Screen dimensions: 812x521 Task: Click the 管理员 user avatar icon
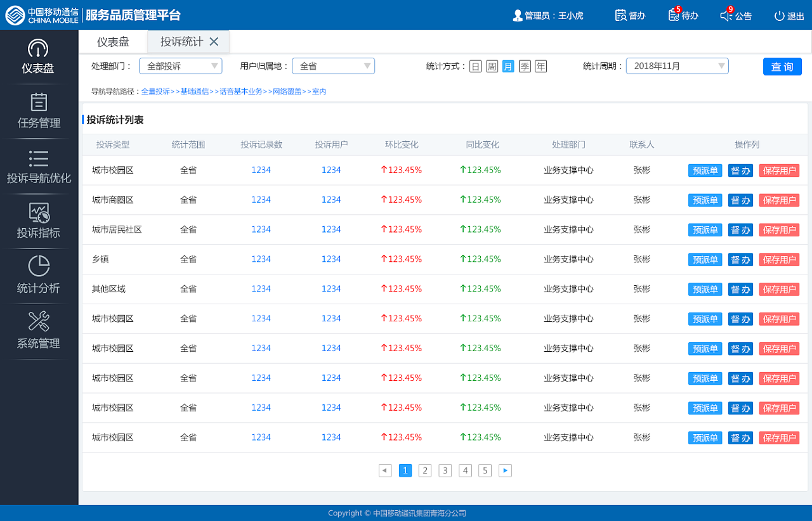pos(518,15)
